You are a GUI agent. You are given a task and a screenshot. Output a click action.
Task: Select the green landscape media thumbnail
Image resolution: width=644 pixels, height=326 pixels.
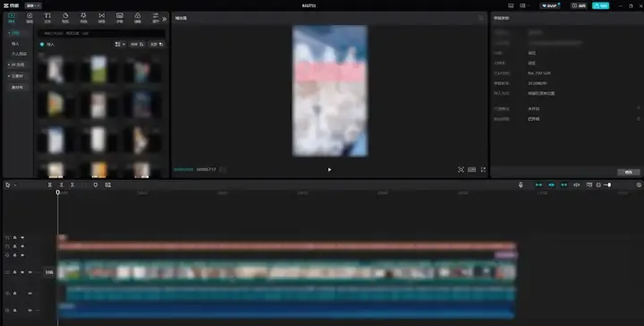point(98,70)
